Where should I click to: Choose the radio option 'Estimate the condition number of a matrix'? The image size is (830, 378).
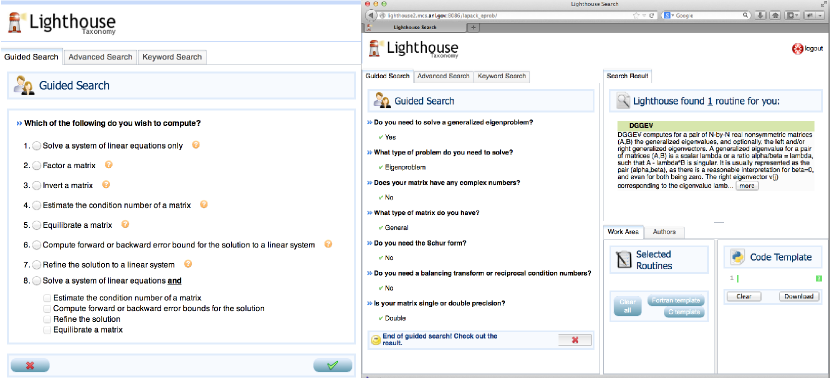tap(37, 205)
